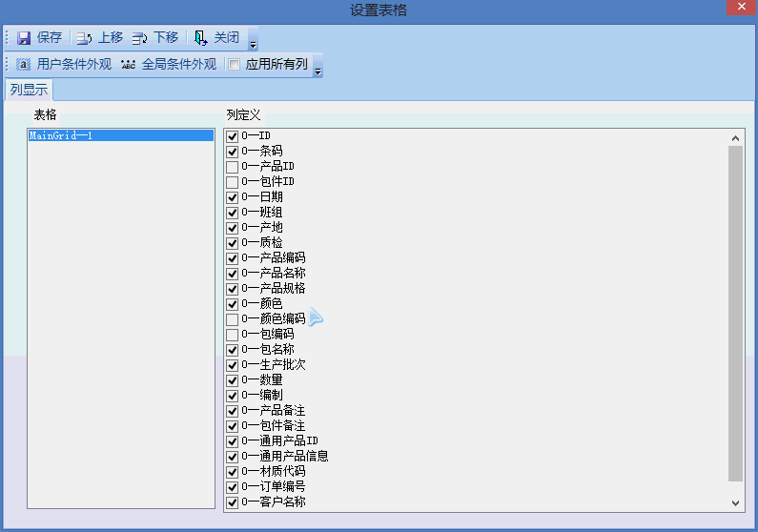Enable the 应用所有列 checkbox
The image size is (758, 532).
coord(235,66)
